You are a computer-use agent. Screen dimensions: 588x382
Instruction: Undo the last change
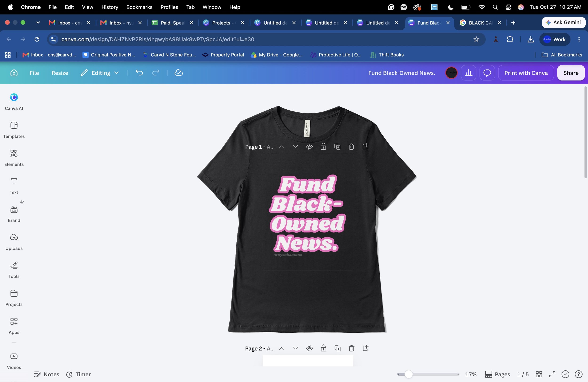[x=139, y=73]
